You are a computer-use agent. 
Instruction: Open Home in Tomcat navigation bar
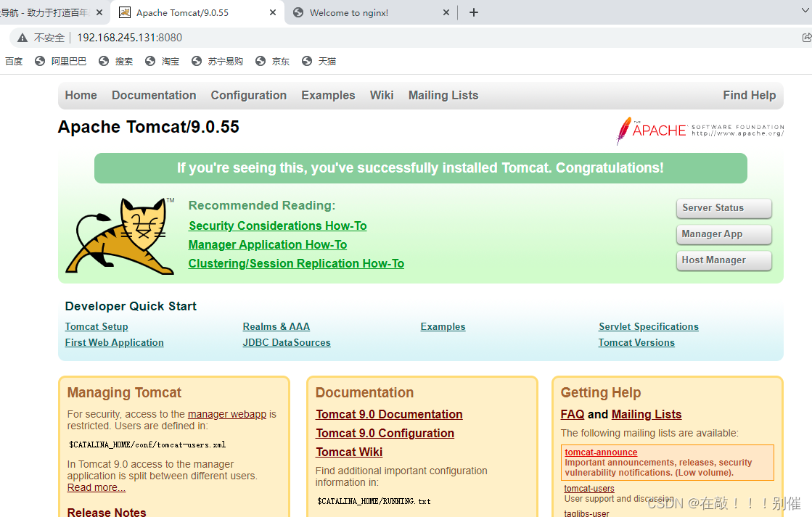tap(81, 95)
